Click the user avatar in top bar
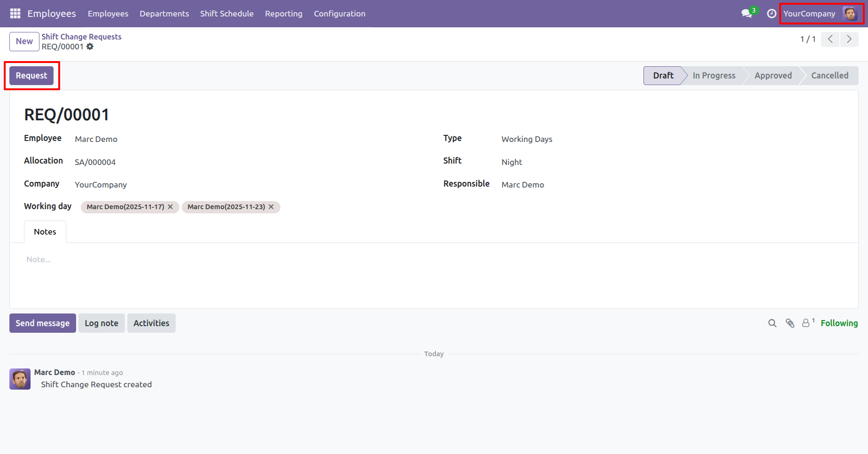The height and width of the screenshot is (454, 868). (850, 14)
